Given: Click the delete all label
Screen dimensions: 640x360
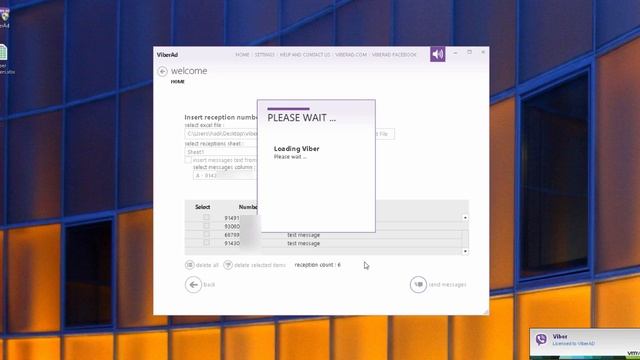Looking at the screenshot, I should pyautogui.click(x=207, y=265).
